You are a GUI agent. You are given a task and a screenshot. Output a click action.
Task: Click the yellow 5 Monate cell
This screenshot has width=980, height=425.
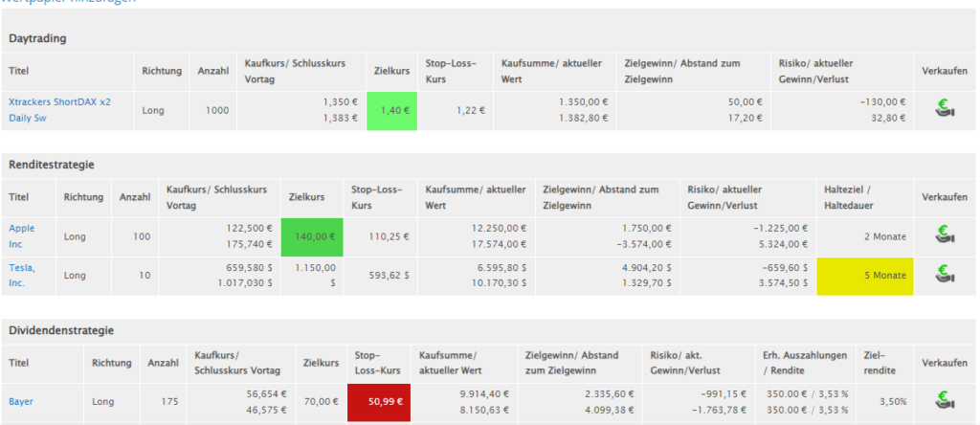[865, 276]
